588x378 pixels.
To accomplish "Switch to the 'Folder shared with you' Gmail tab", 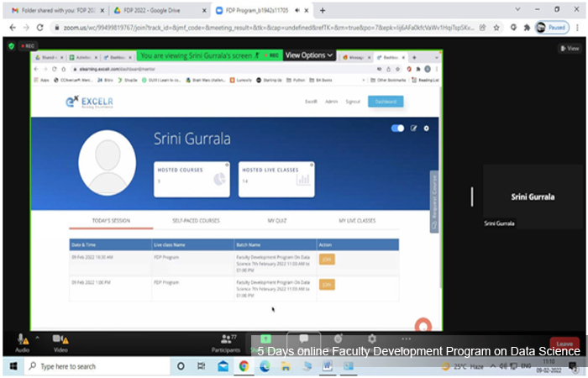I will 58,10.
